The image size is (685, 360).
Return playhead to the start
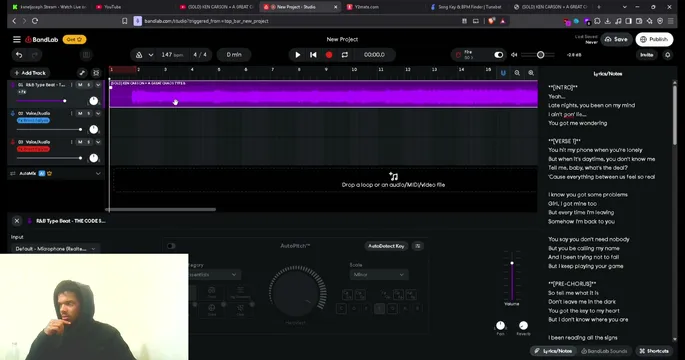click(313, 55)
